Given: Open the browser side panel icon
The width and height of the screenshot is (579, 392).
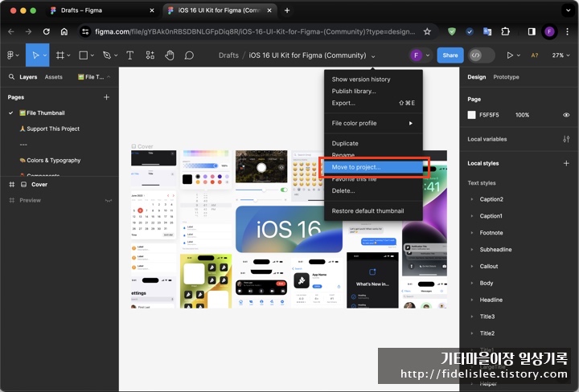Looking at the screenshot, I should click(x=532, y=31).
